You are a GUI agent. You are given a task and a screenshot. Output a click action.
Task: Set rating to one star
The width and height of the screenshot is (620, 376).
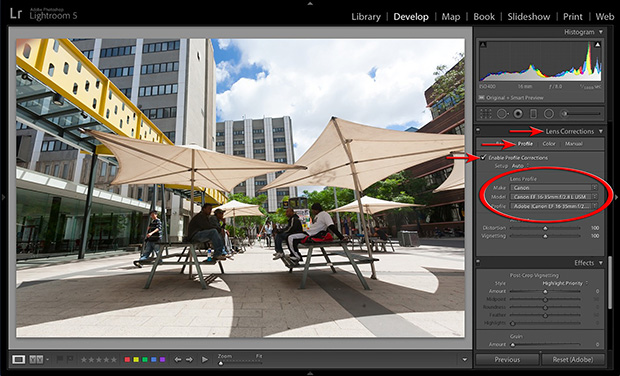pyautogui.click(x=84, y=360)
